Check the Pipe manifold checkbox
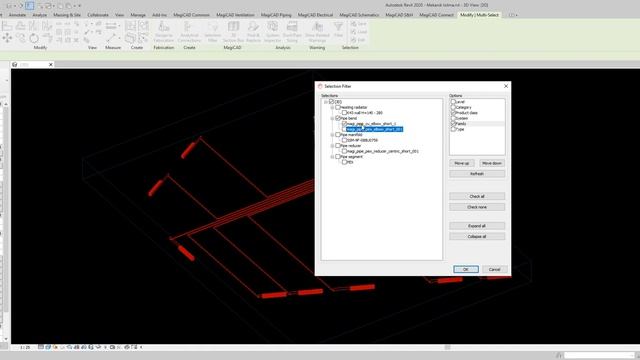Viewport: 640px width, 360px height. point(338,134)
